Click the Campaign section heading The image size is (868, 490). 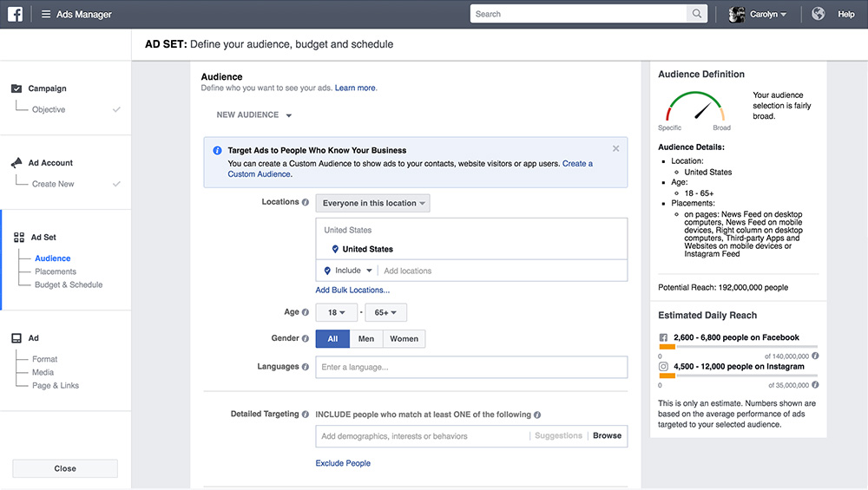(47, 88)
